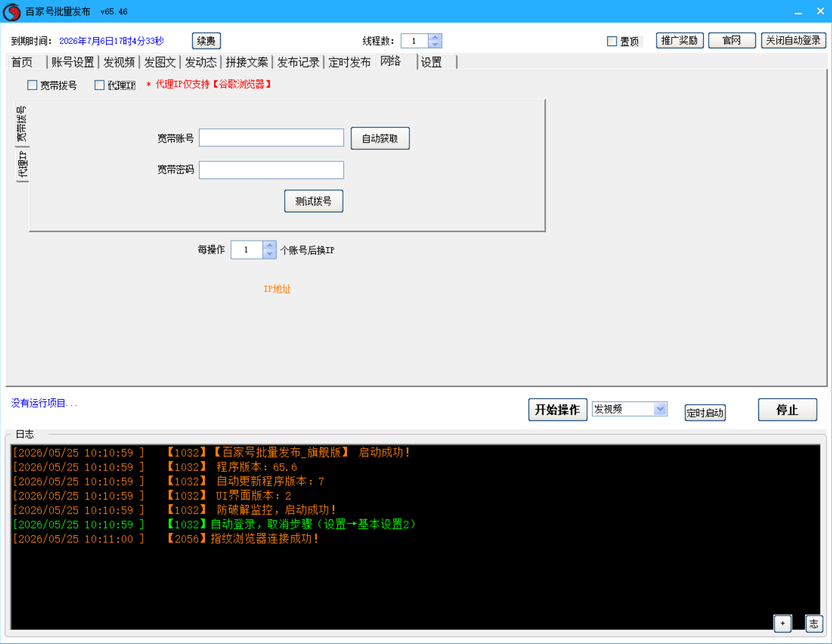Select the vertical 宽带拨号 side tab
Screen dimensions: 832x644
coord(22,124)
